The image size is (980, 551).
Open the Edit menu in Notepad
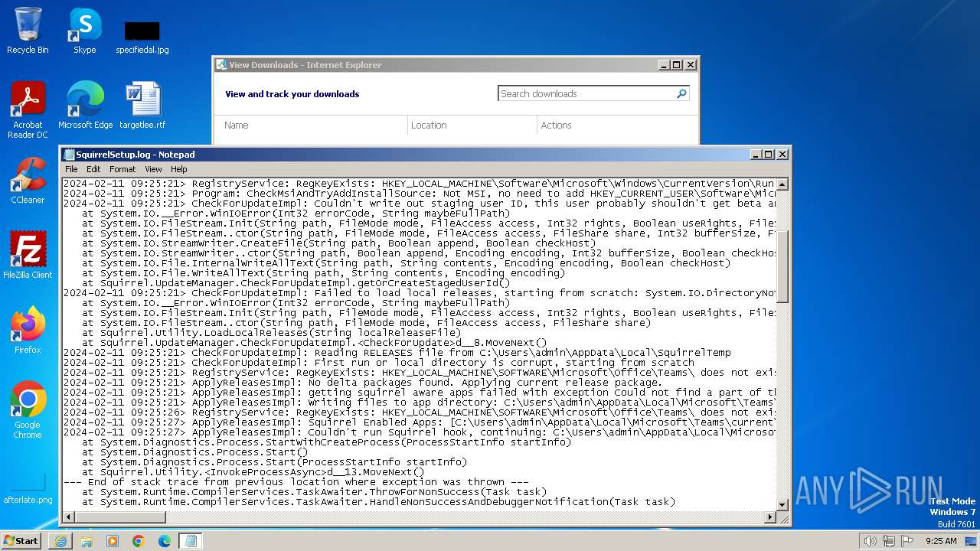93,169
